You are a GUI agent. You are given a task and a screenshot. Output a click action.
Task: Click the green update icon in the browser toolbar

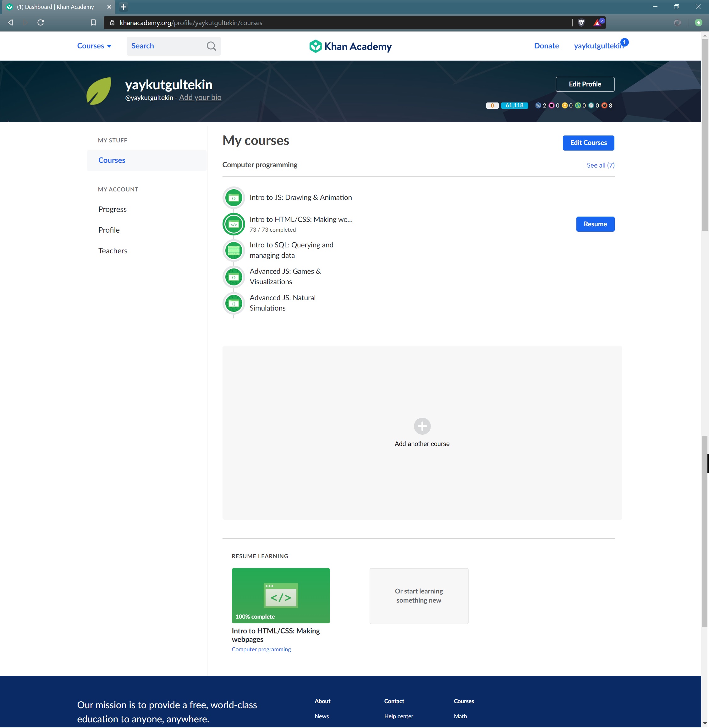tap(698, 23)
